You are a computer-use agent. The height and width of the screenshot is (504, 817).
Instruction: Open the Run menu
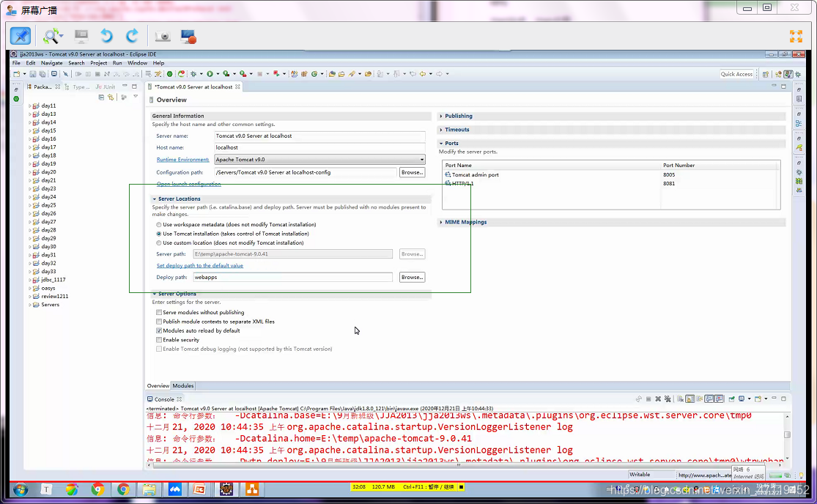click(x=117, y=63)
